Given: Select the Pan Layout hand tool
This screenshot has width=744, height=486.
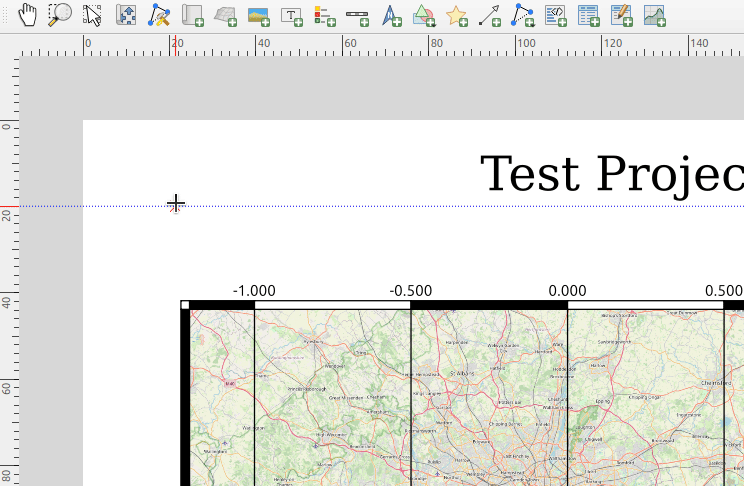Looking at the screenshot, I should coord(28,15).
